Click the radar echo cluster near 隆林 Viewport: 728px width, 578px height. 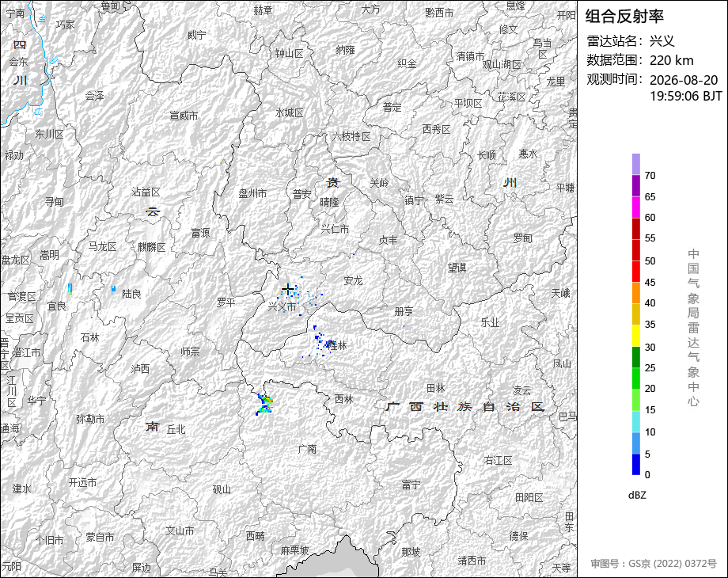click(324, 343)
